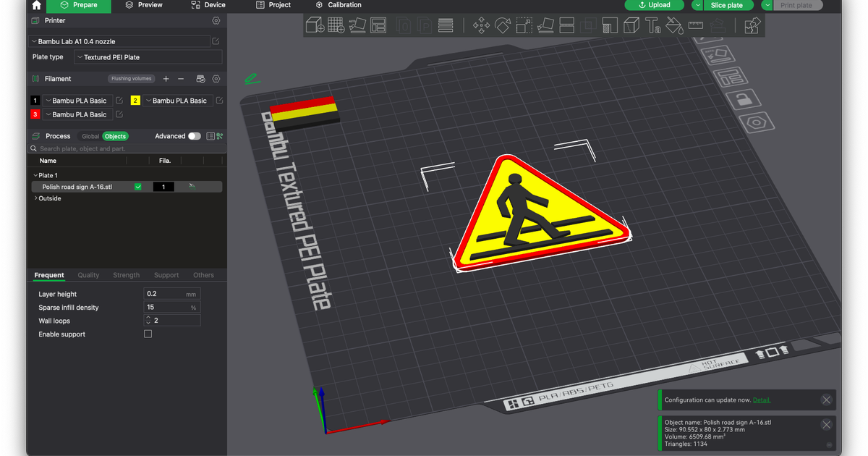Open the Quality settings tab
The image size is (868, 456).
coord(88,275)
